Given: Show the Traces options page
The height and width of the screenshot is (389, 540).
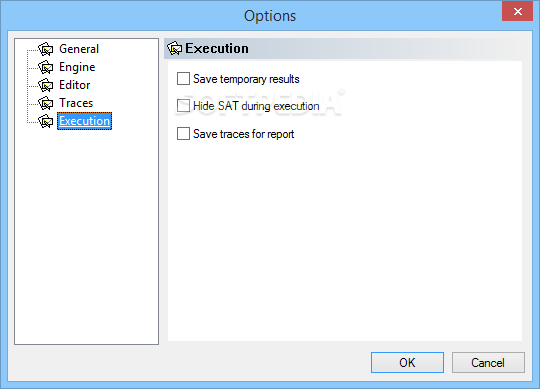Looking at the screenshot, I should (76, 103).
